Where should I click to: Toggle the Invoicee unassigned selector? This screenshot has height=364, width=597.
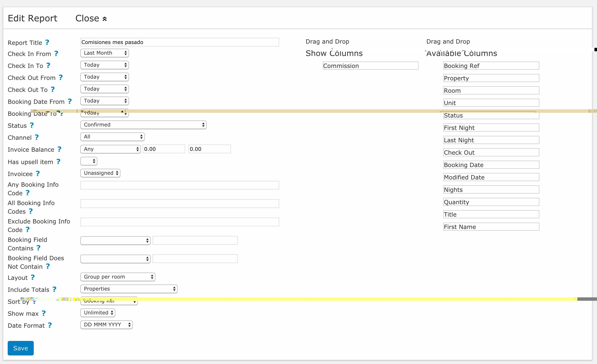(x=100, y=173)
